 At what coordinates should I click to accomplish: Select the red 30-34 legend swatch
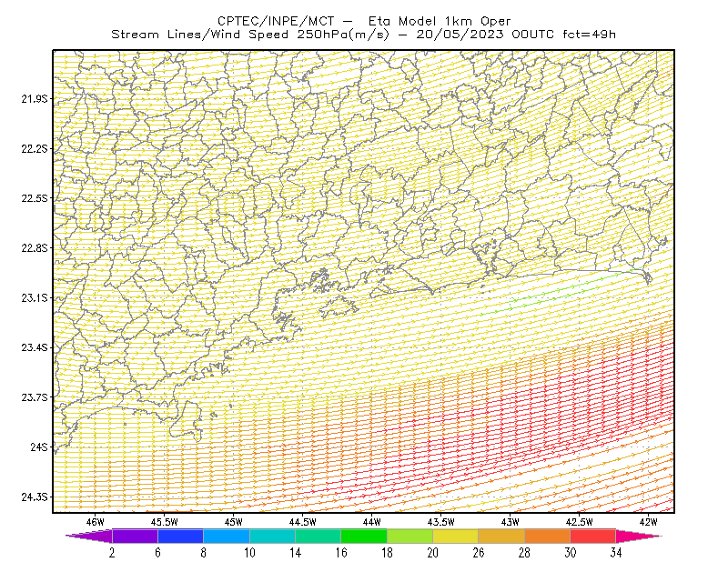click(x=593, y=536)
